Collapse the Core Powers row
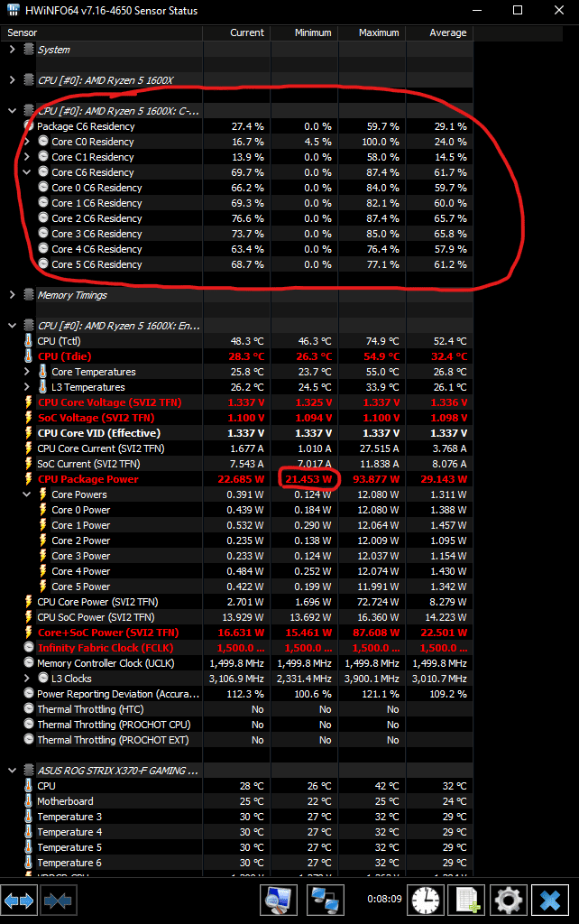The width and height of the screenshot is (579, 924). pos(26,494)
